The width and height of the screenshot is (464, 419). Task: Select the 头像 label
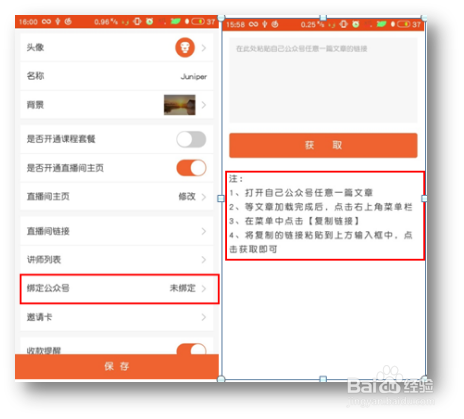(35, 48)
